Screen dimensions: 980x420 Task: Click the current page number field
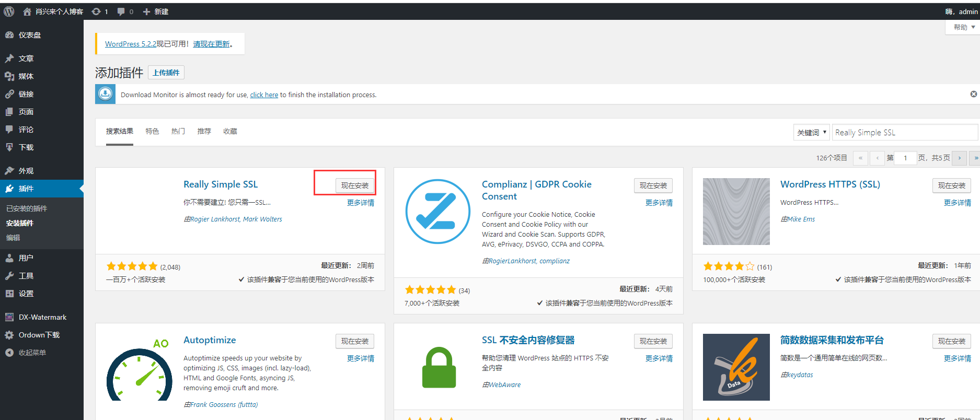coord(905,158)
